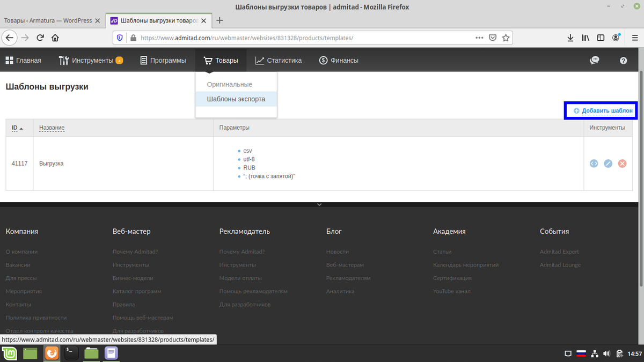Open network connections tray icon
Screen dimensions: 644x362
[x=594, y=354]
